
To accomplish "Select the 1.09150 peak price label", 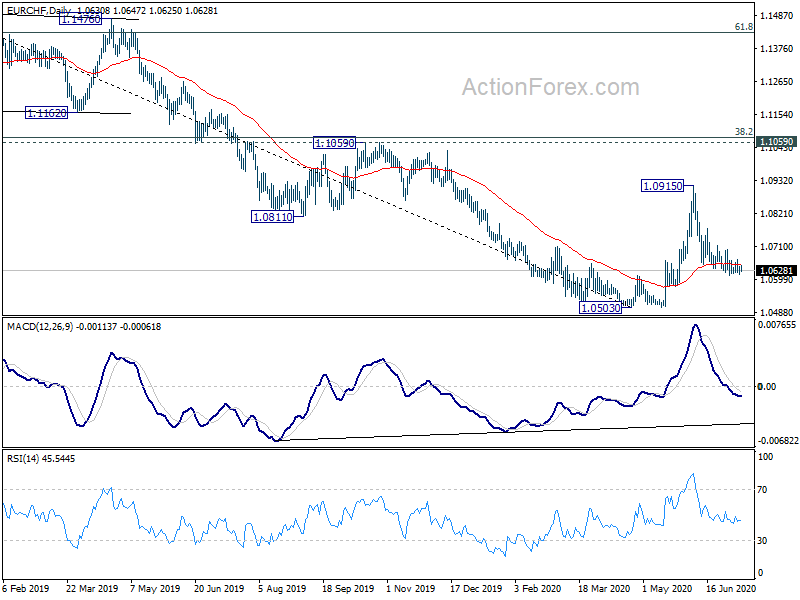I will (662, 186).
